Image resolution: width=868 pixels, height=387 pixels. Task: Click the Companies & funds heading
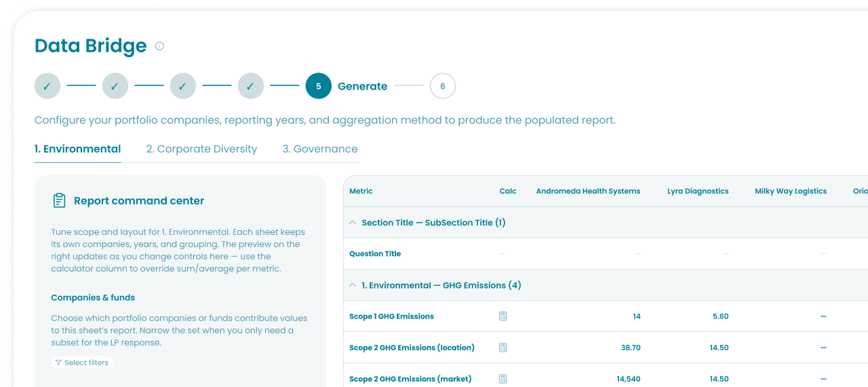click(x=93, y=297)
